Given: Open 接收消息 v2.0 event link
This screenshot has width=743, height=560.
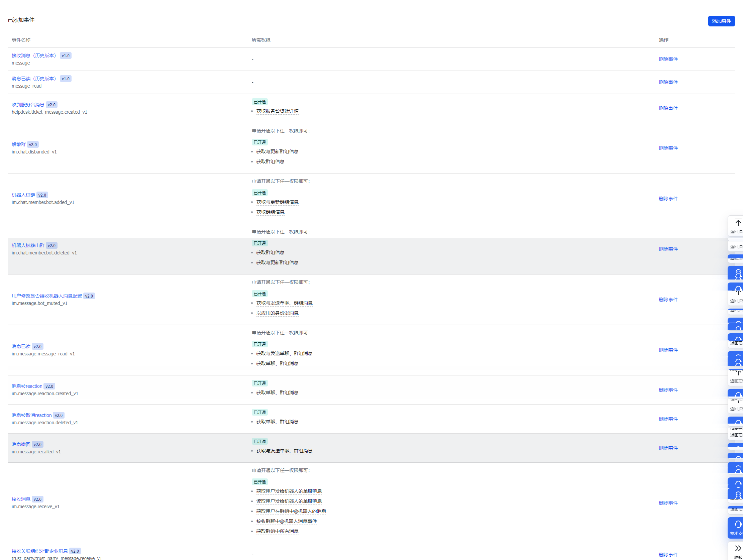Looking at the screenshot, I should 21,499.
